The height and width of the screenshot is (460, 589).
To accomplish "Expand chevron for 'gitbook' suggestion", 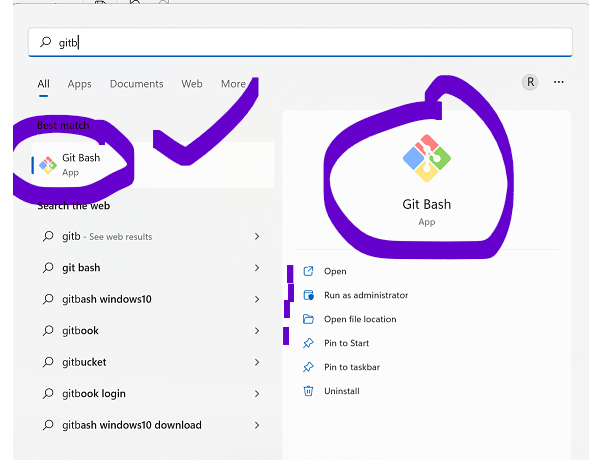I will 257,331.
